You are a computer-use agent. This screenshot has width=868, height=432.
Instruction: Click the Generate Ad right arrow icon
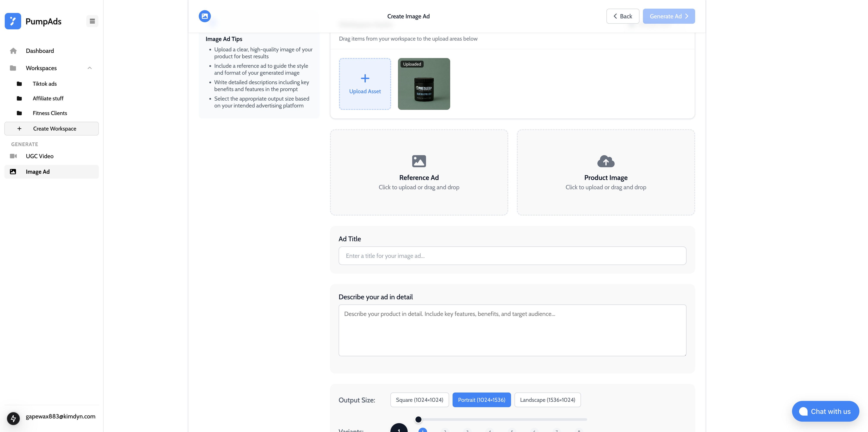click(687, 16)
